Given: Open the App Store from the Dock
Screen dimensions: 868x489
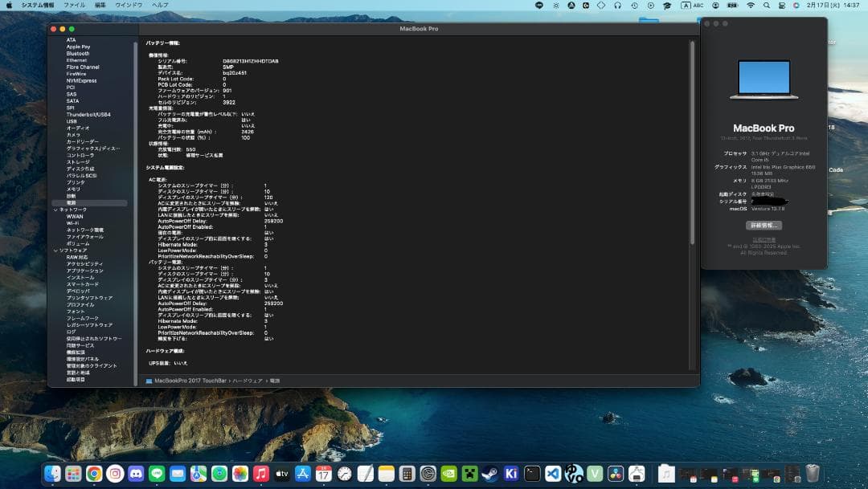Looking at the screenshot, I should coord(303,474).
